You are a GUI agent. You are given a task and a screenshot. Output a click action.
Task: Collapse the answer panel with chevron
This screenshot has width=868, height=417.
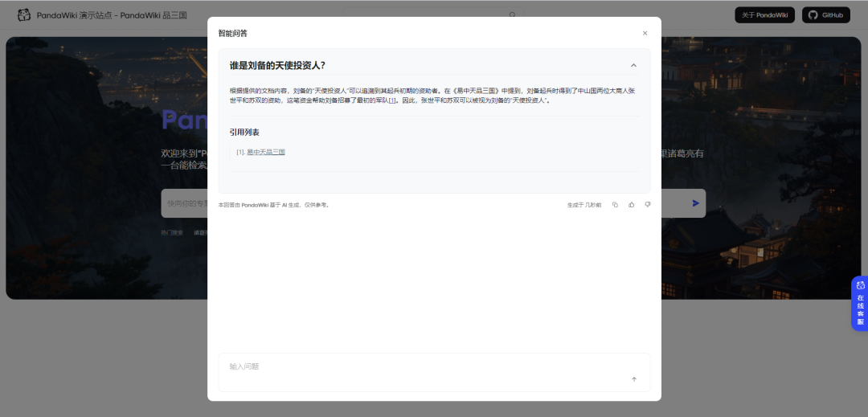pyautogui.click(x=633, y=65)
